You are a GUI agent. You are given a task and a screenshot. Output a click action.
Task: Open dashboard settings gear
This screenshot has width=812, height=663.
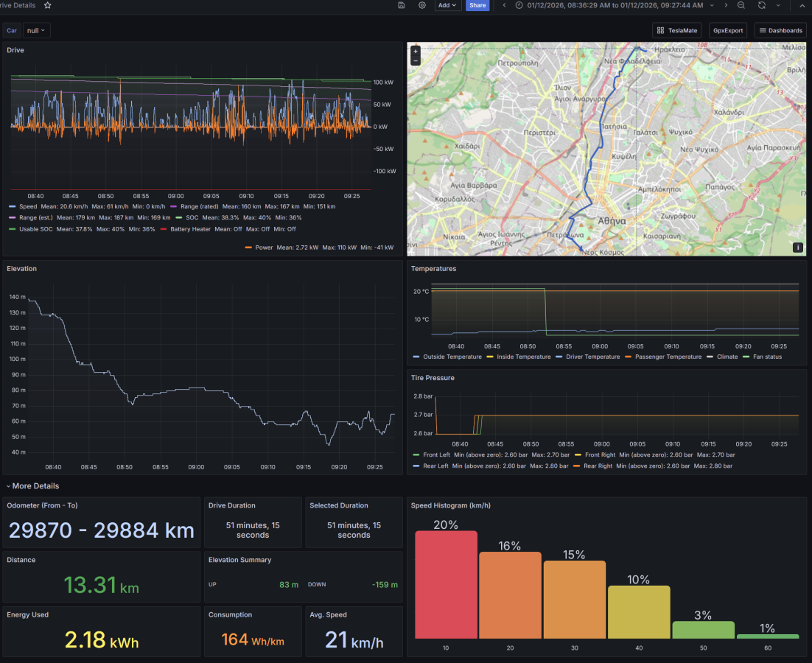click(x=422, y=5)
